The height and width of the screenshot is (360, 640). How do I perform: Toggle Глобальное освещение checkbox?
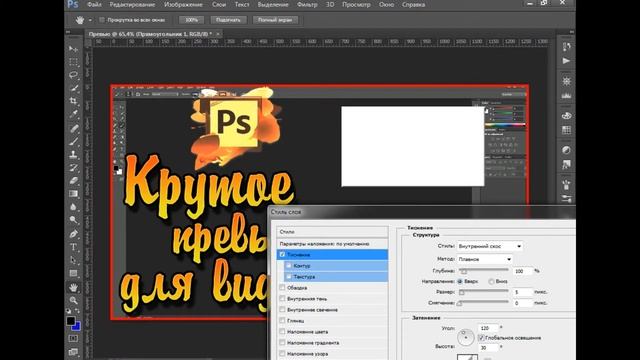(481, 338)
